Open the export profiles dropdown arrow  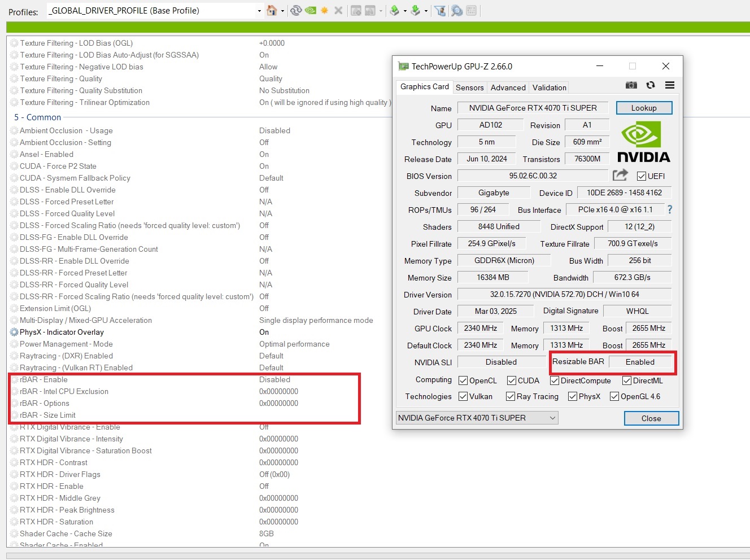[x=405, y=11]
